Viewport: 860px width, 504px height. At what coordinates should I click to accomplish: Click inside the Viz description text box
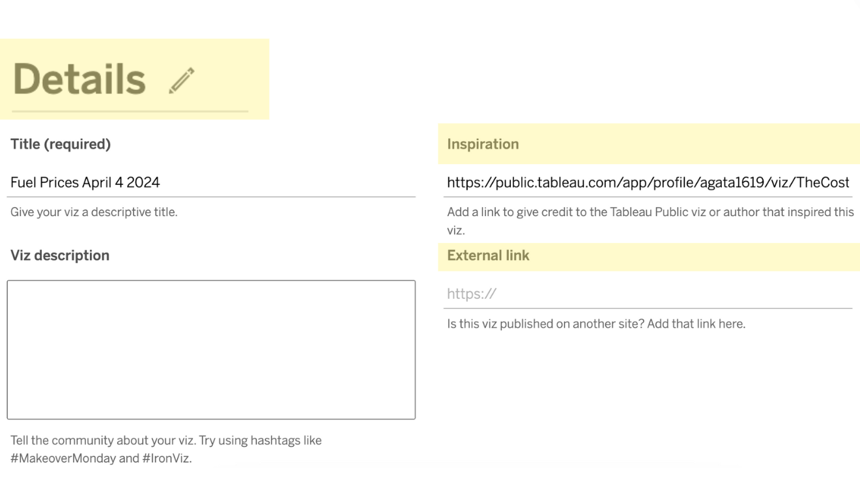[x=211, y=350]
